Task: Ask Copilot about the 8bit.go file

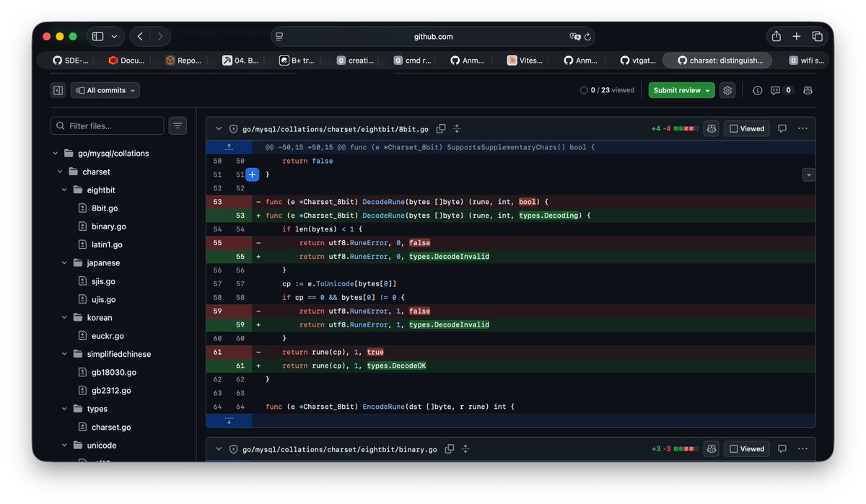Action: [x=712, y=128]
